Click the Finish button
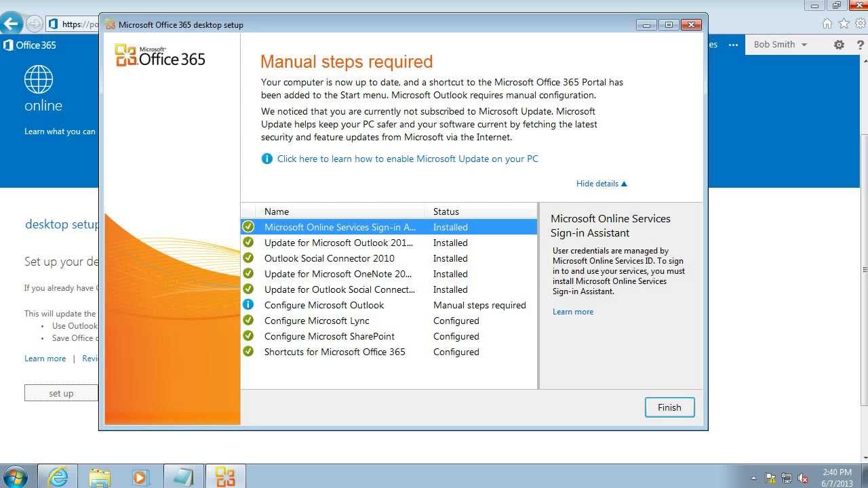Viewport: 868px width, 488px height. (669, 407)
